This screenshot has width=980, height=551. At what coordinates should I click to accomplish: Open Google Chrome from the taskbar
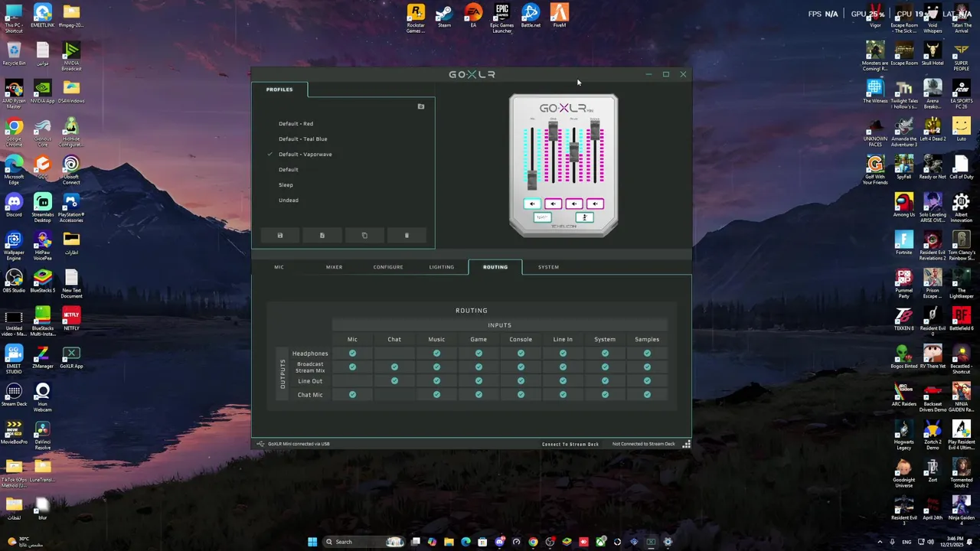point(533,542)
